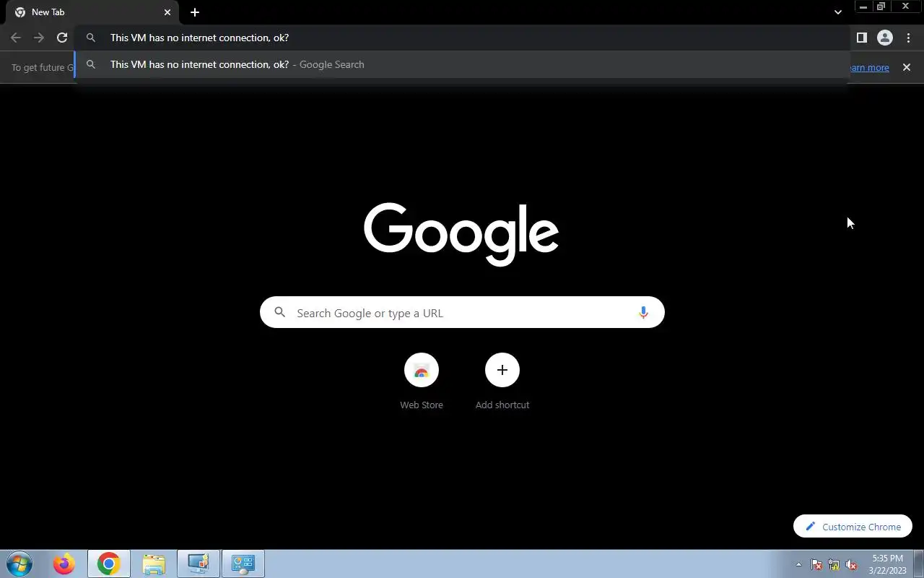Open the Learn more link in info bar

[869, 67]
